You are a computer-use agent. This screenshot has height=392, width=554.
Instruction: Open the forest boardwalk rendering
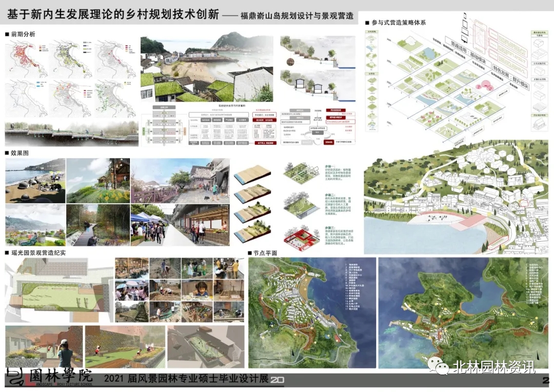coord(98,225)
